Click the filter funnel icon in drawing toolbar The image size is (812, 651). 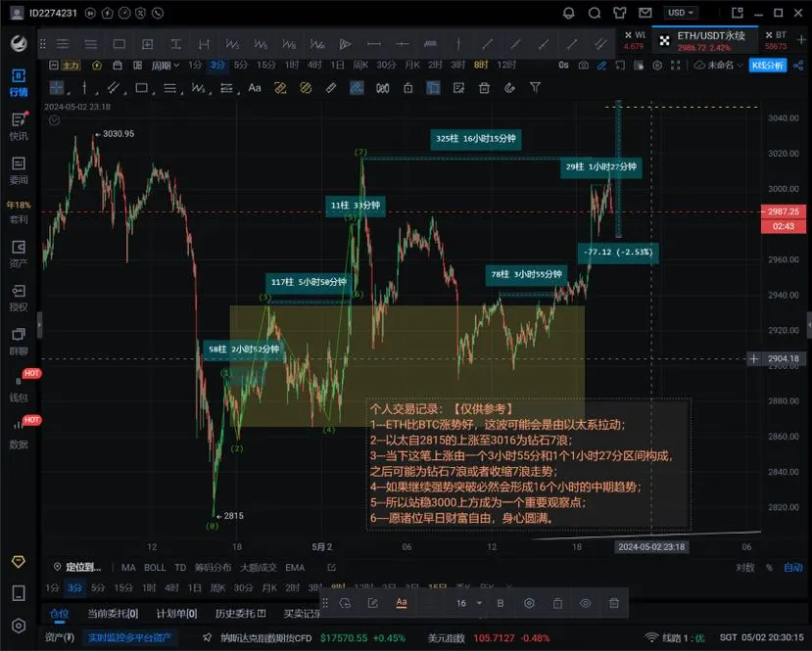(535, 88)
